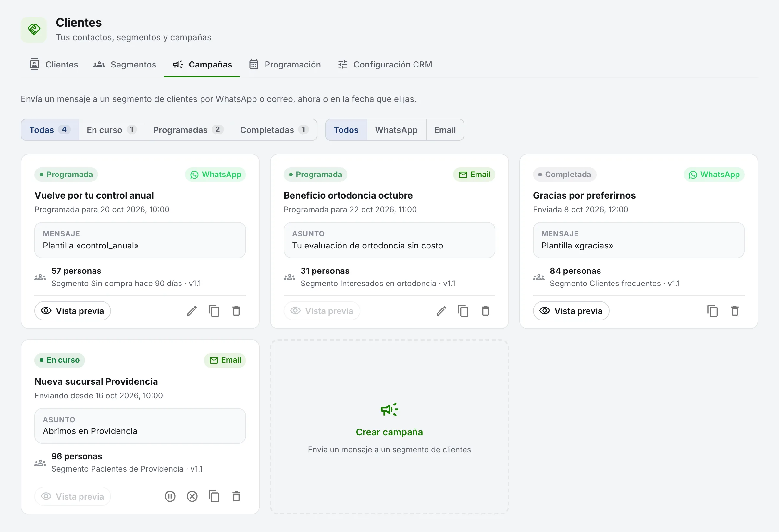Go to Configuración CRM tab

tap(385, 64)
